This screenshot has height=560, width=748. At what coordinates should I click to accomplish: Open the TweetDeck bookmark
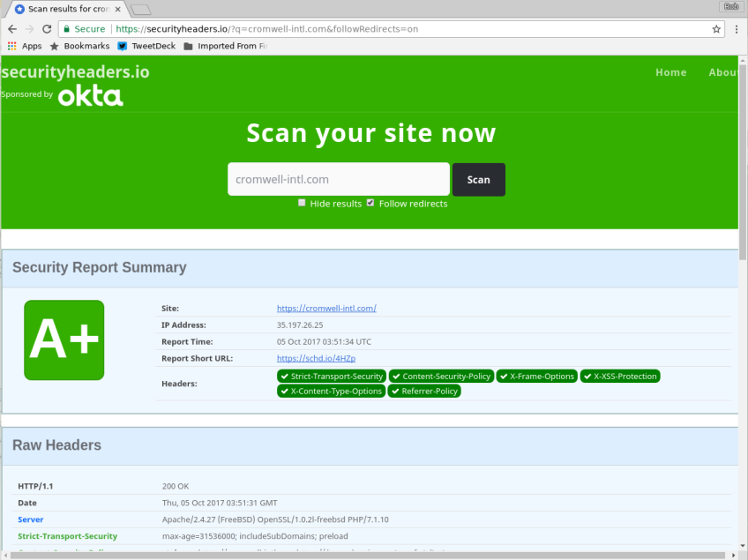coord(147,46)
